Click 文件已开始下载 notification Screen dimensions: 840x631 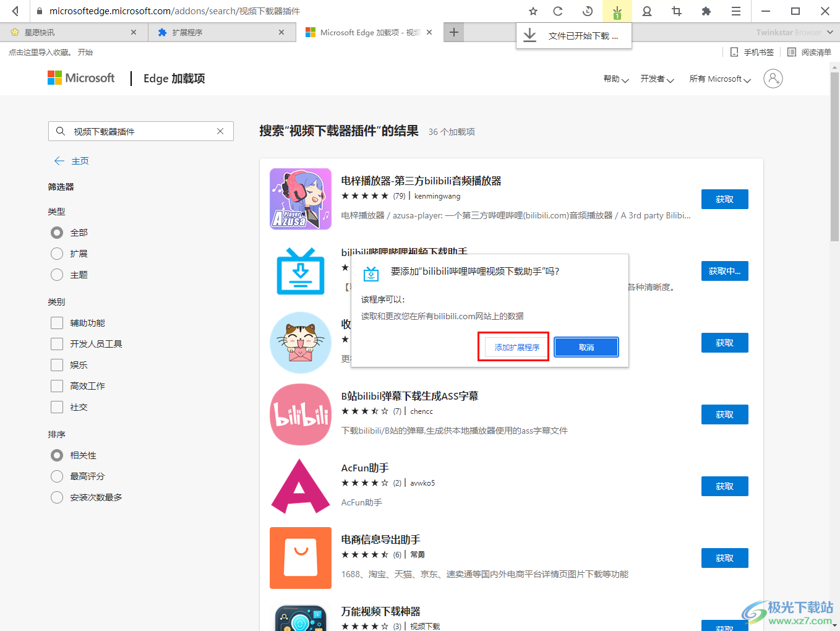(574, 36)
